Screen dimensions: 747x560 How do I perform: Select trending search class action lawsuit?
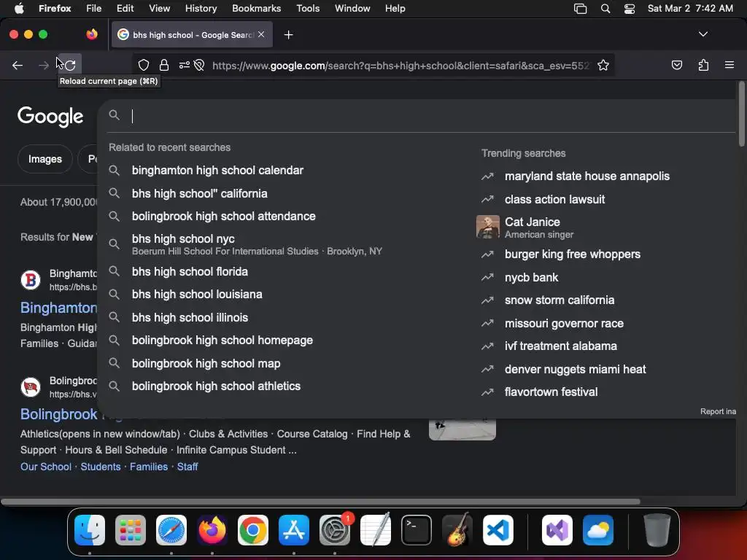tap(554, 199)
